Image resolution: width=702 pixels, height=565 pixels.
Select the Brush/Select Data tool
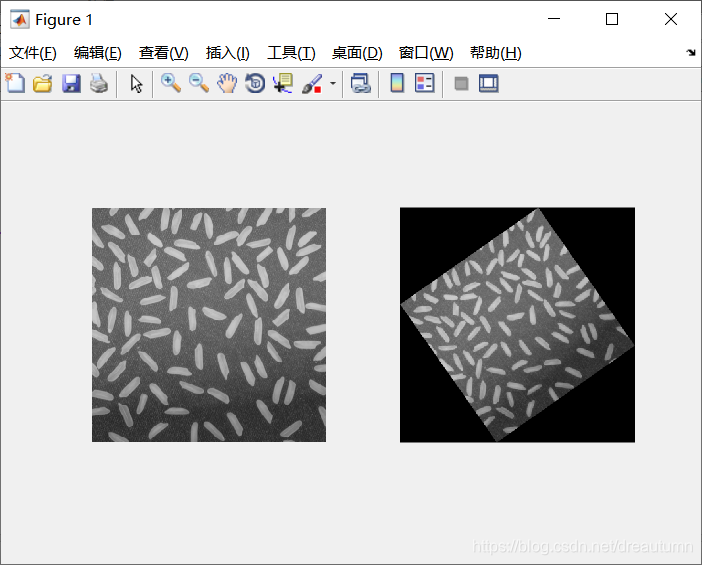click(x=312, y=84)
